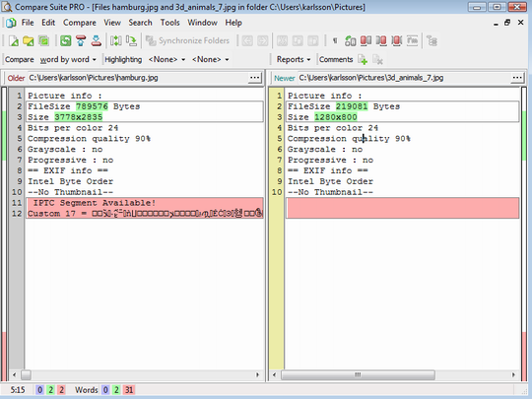The height and width of the screenshot is (399, 532).
Task: Click left pane scrollbar right arrow
Action: [x=257, y=375]
